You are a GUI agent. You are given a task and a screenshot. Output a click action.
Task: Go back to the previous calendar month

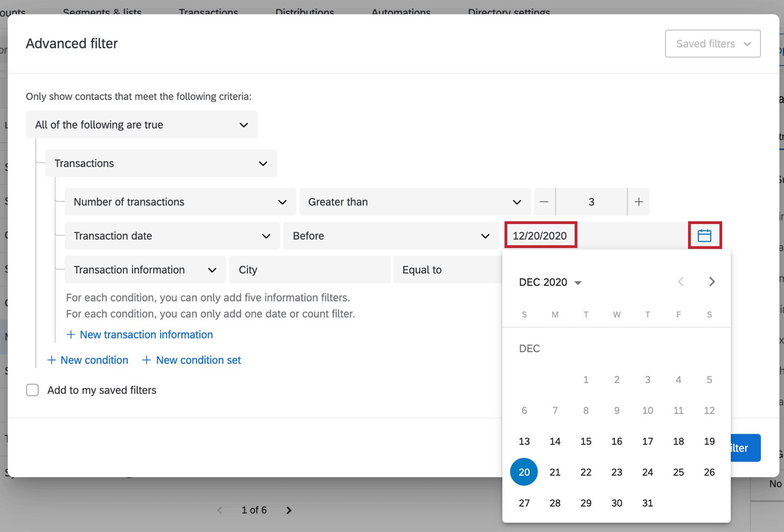(x=680, y=282)
